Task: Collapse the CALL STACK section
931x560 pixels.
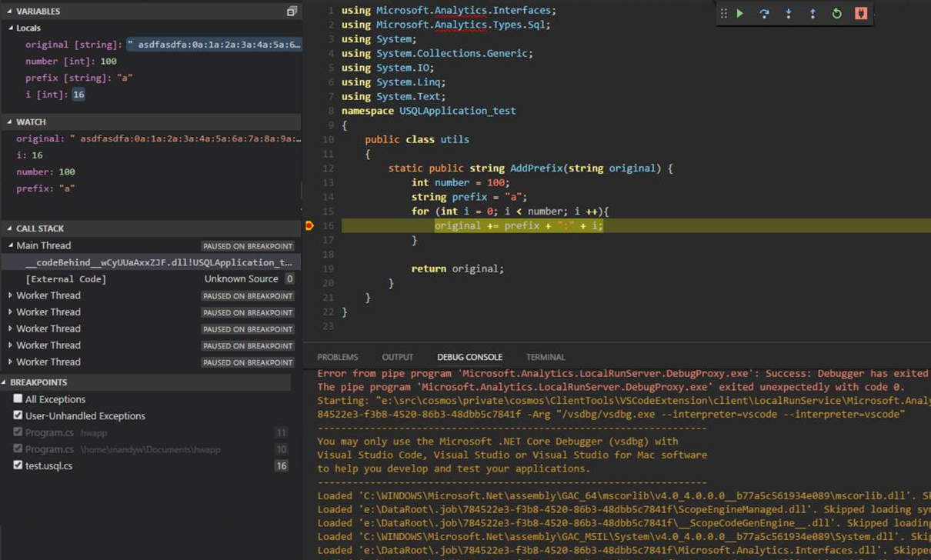Action: (8, 228)
